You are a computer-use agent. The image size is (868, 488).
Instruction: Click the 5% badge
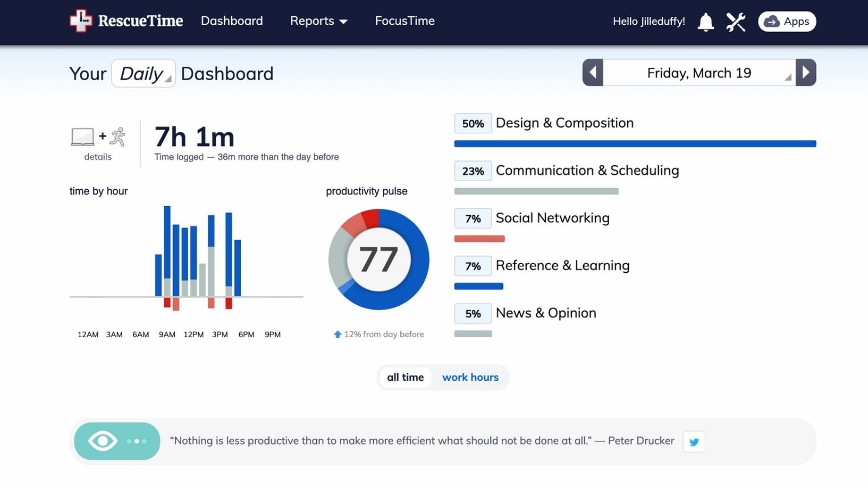[473, 313]
